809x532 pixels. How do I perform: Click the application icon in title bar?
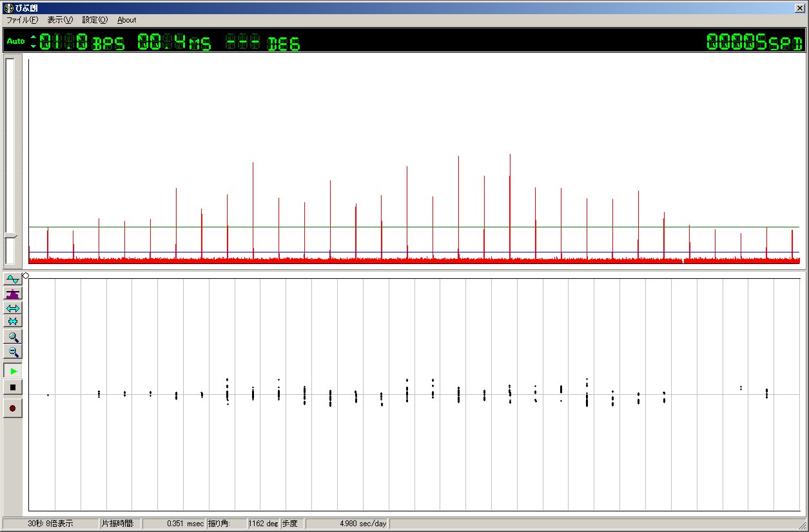[x=8, y=7]
